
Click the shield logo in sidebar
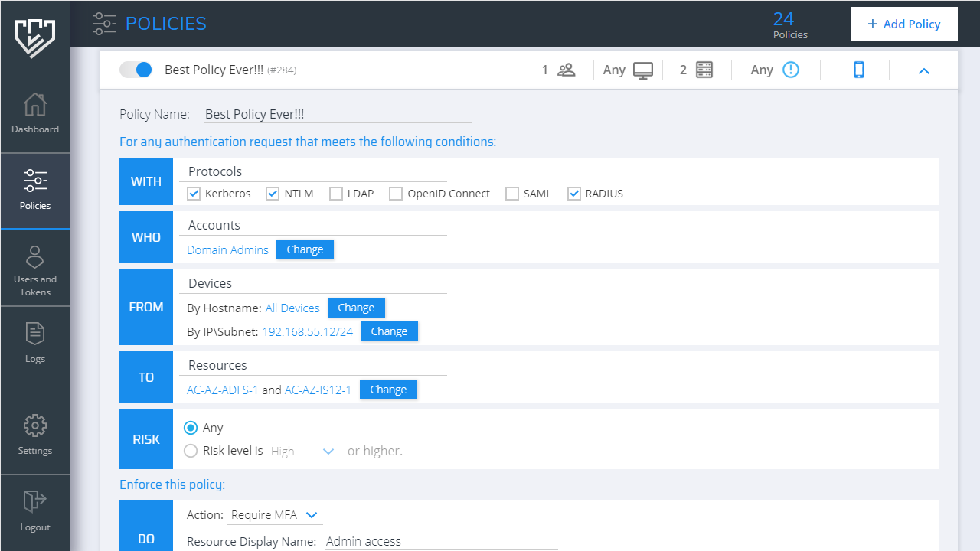[34, 37]
